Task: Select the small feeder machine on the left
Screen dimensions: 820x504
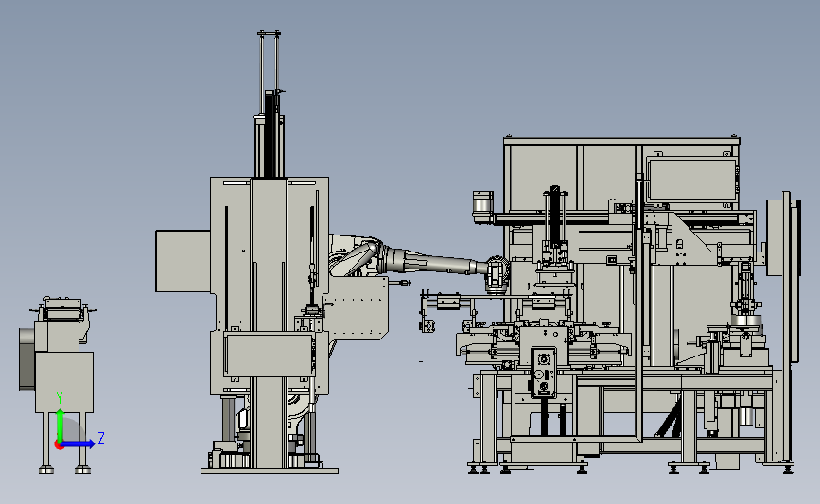Action: (57, 385)
